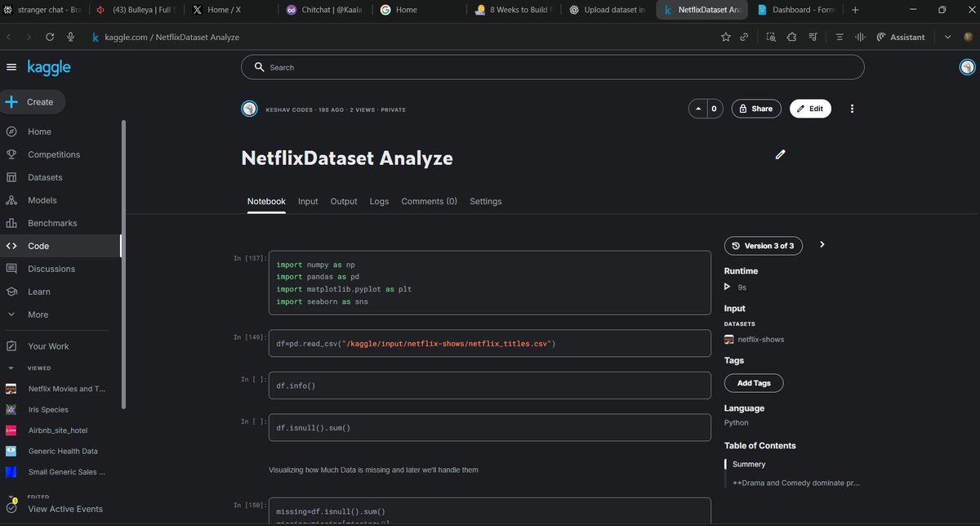
Task: Open the netflix-shows dataset link
Action: click(760, 339)
